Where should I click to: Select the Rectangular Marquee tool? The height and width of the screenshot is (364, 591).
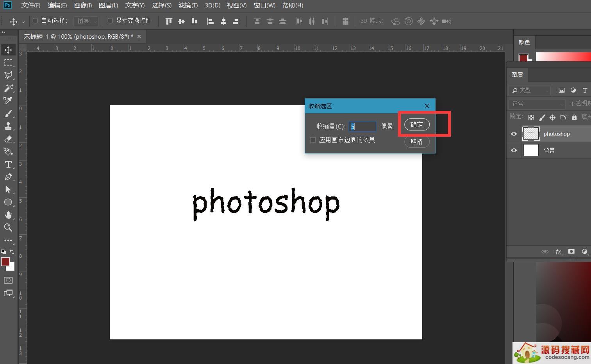[8, 63]
